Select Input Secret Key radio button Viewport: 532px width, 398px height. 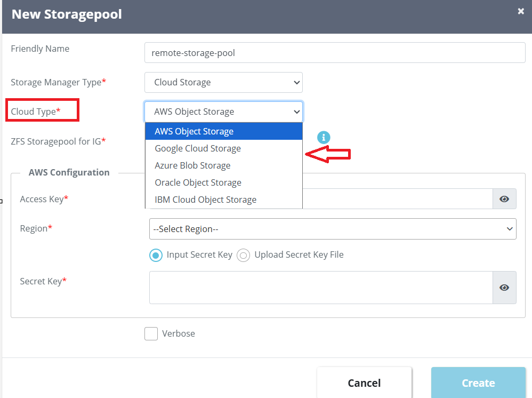pos(156,255)
